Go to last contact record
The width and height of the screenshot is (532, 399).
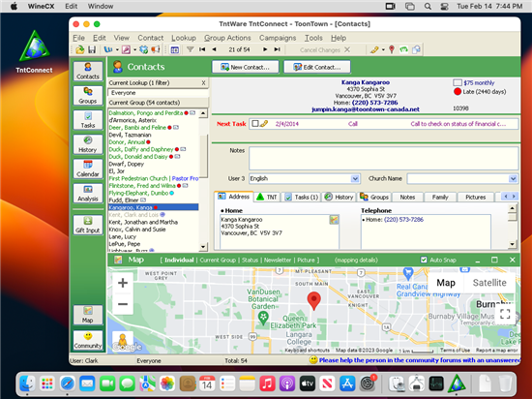pyautogui.click(x=278, y=49)
